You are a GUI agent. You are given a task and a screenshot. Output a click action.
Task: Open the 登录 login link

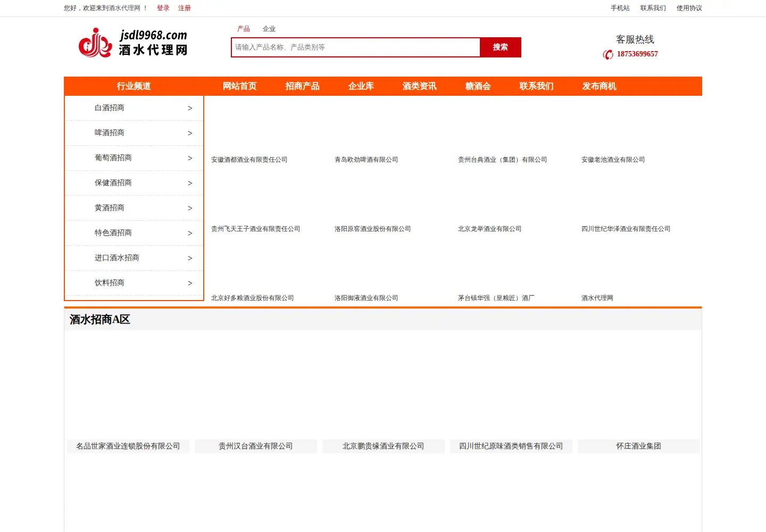[163, 8]
